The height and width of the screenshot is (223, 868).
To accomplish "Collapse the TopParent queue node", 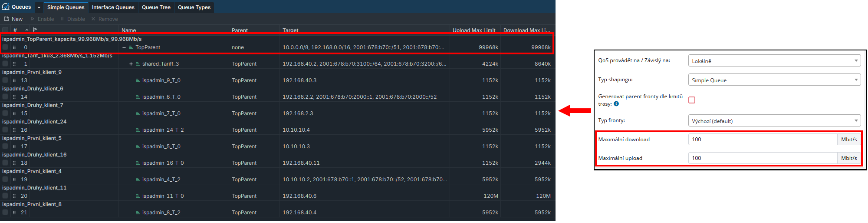I will (x=124, y=47).
